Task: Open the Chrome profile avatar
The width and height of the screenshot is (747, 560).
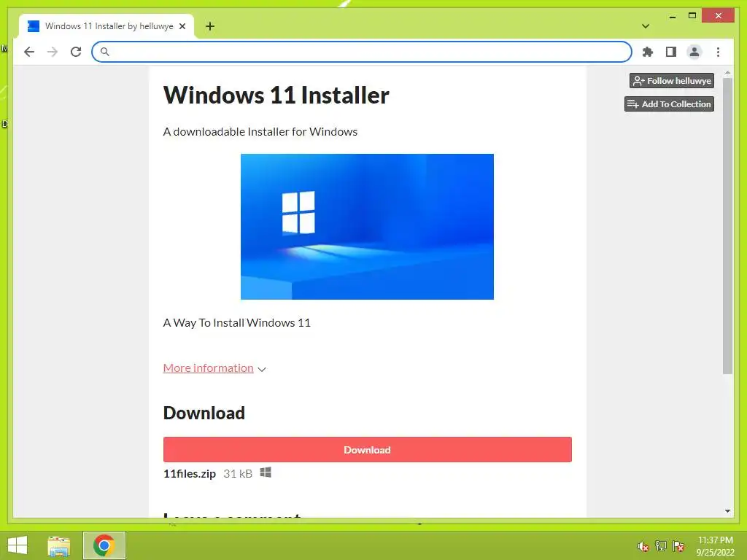Action: [694, 52]
